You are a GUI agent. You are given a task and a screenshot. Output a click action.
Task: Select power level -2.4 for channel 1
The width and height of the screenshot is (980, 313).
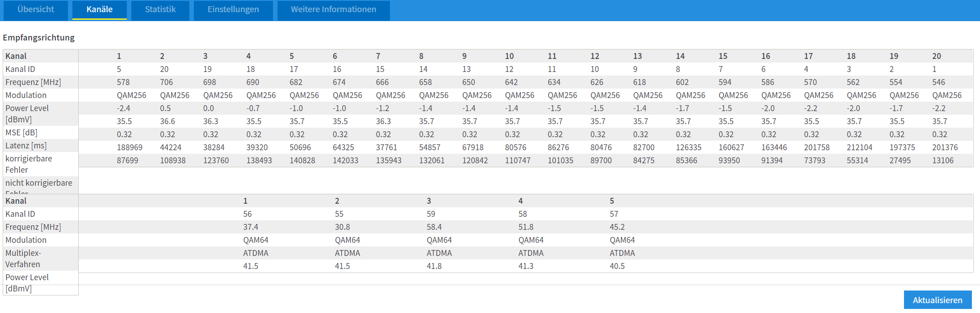tap(124, 108)
